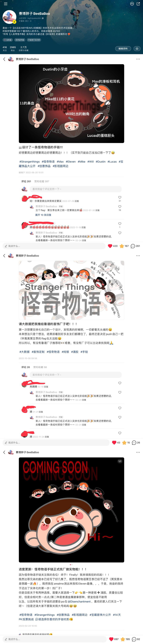Like the first post with 420 hearts

113,246
